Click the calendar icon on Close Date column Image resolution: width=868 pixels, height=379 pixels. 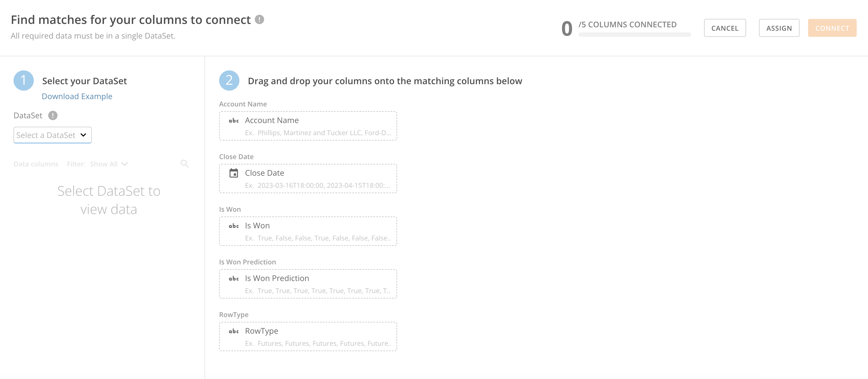click(x=234, y=173)
